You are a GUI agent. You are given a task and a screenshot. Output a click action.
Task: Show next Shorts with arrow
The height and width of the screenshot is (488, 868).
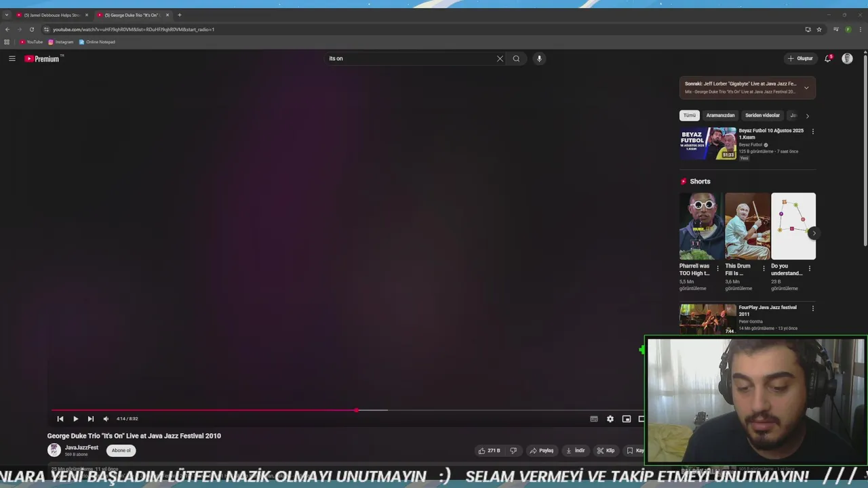click(x=814, y=233)
